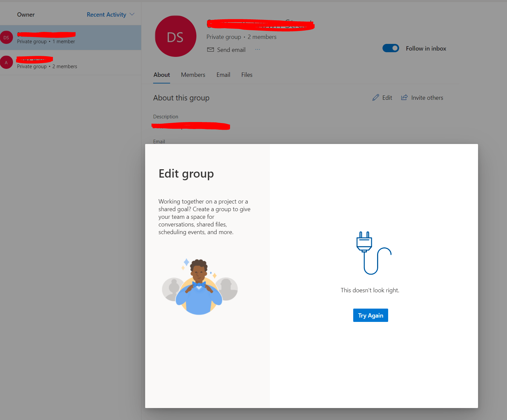This screenshot has height=420, width=507.
Task: Click the Private group 2 members header text
Action: pos(241,37)
